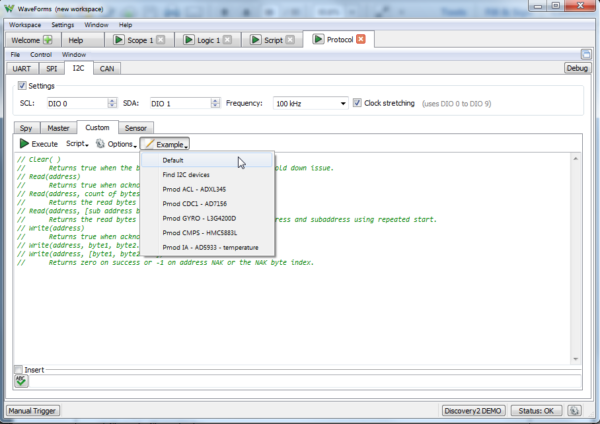Select the I2C protocol tab
Screen dimensions: 600x424
coord(78,68)
